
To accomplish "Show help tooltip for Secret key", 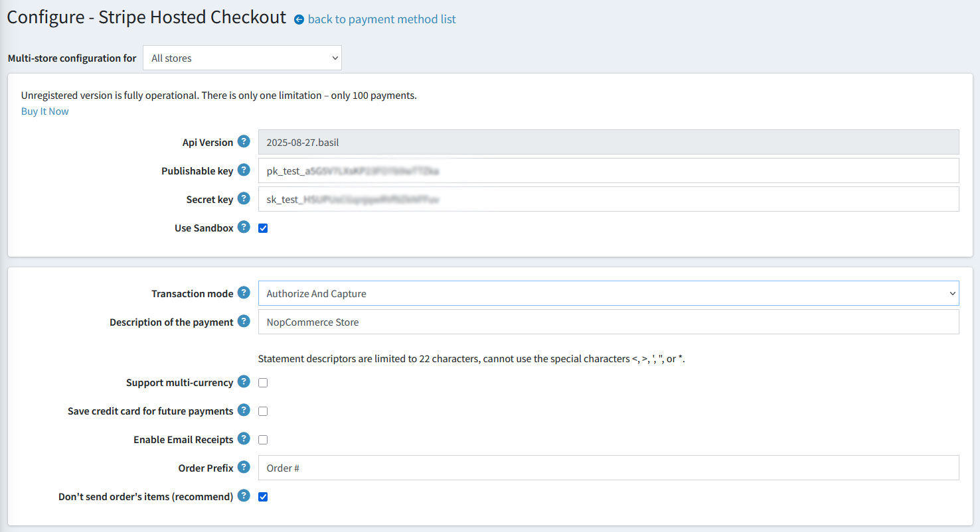I will (x=244, y=198).
